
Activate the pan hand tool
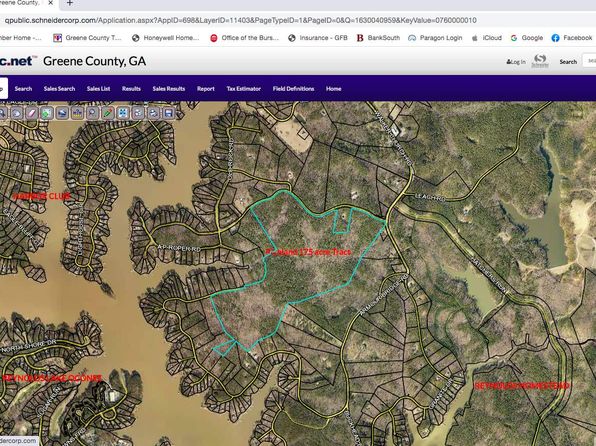(x=16, y=113)
